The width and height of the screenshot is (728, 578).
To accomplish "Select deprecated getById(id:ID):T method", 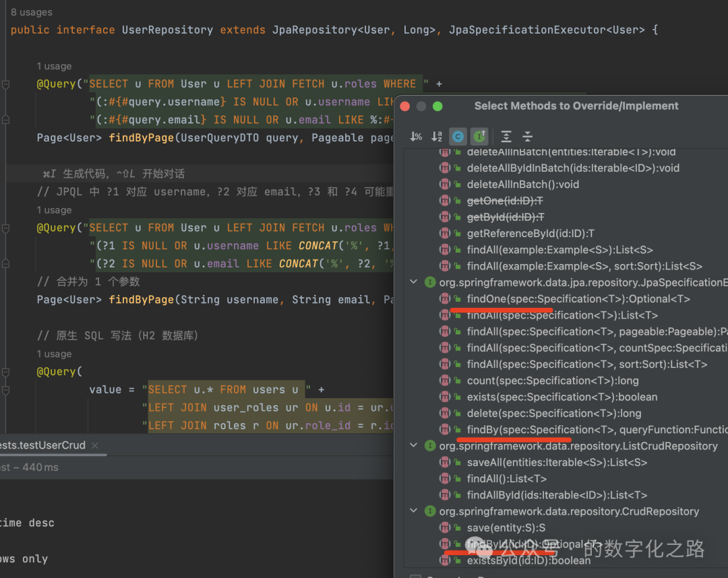I will (505, 217).
